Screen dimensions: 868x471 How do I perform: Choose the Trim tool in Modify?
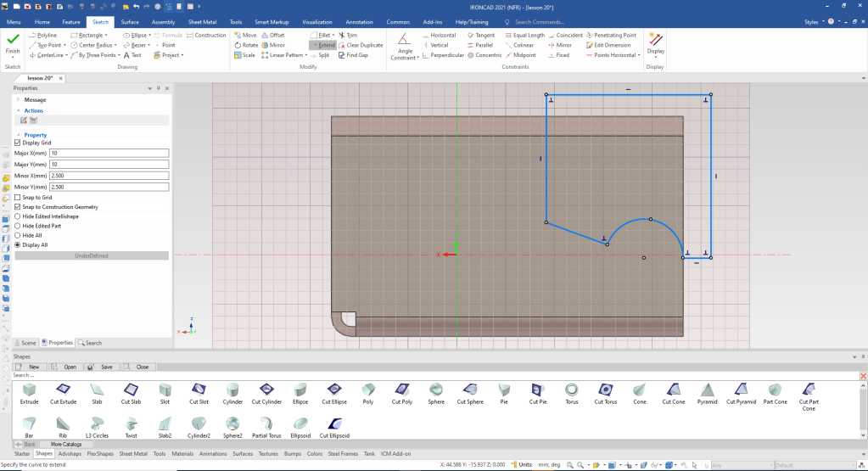click(347, 35)
